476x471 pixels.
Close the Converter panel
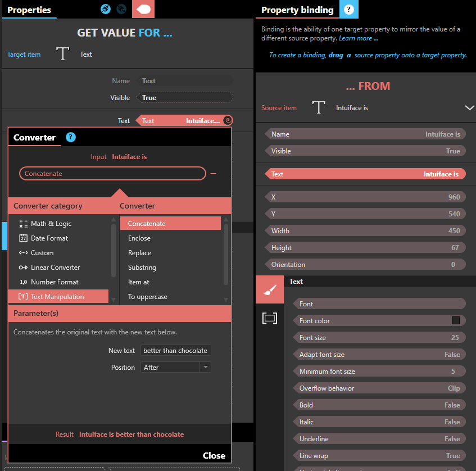tap(214, 455)
